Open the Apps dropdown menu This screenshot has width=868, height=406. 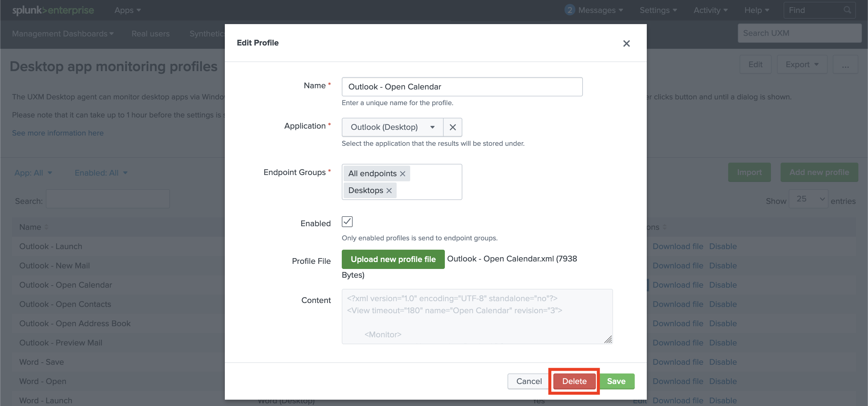127,10
